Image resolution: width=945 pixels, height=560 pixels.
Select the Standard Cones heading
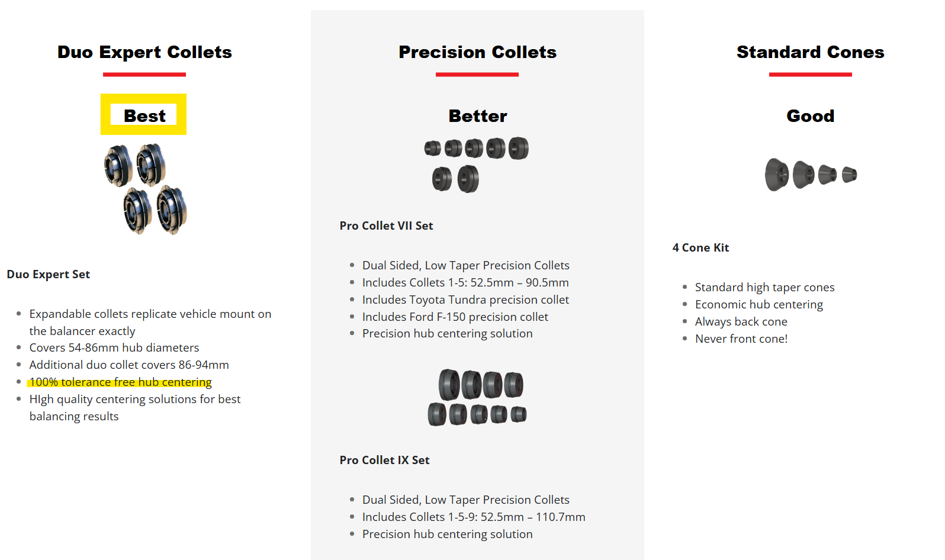(810, 52)
